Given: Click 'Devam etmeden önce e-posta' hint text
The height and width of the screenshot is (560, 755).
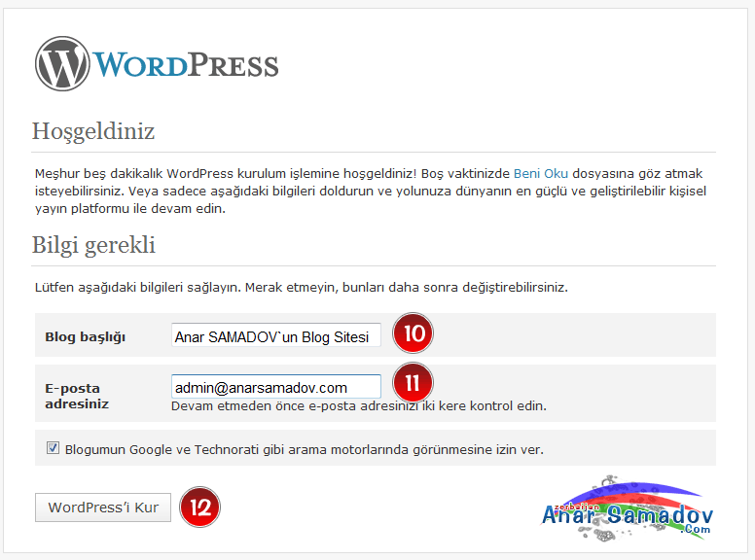Looking at the screenshot, I should [359, 406].
